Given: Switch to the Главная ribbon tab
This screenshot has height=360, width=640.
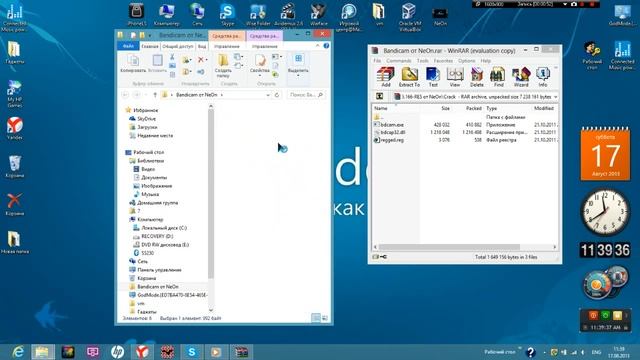Looking at the screenshot, I should (x=149, y=47).
